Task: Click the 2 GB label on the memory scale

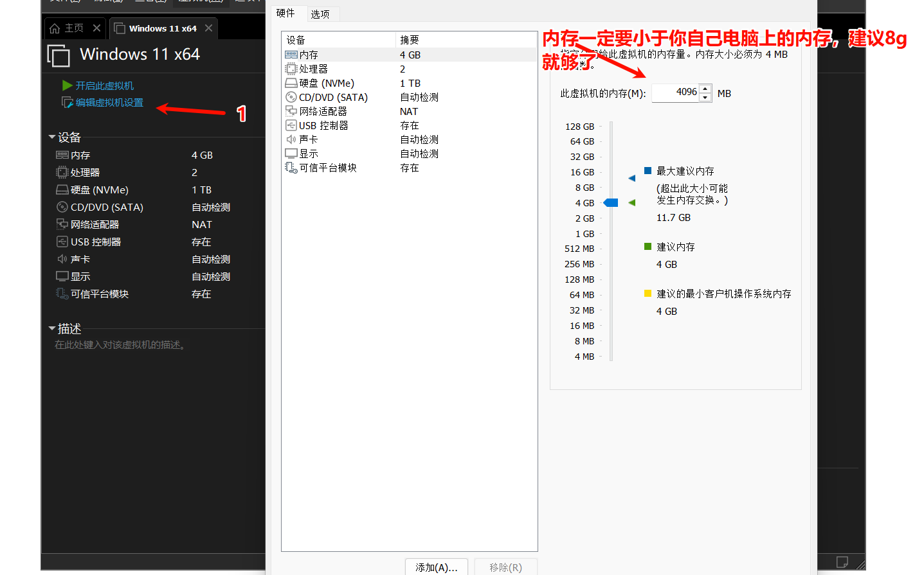Action: pyautogui.click(x=584, y=218)
